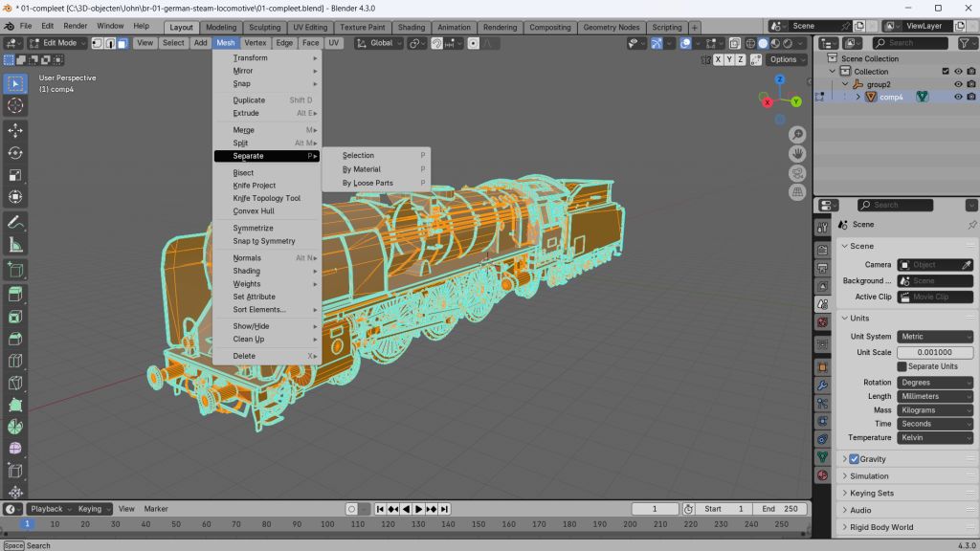Image resolution: width=980 pixels, height=551 pixels.
Task: Click the Unit Scale value field
Action: (x=935, y=352)
